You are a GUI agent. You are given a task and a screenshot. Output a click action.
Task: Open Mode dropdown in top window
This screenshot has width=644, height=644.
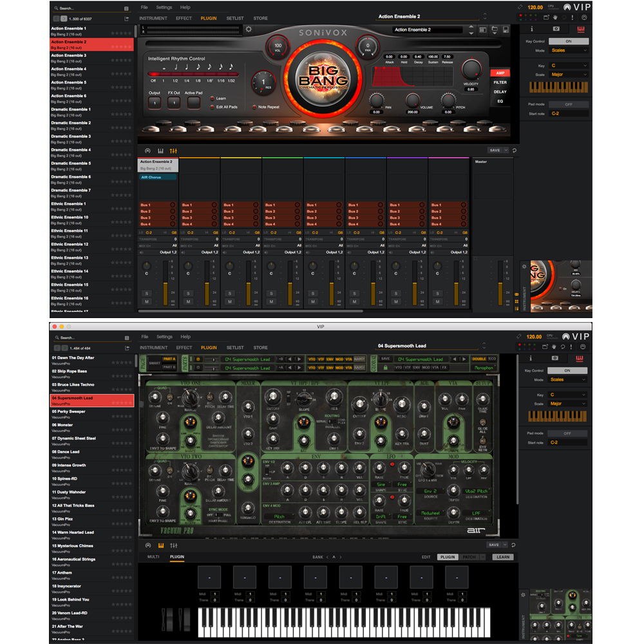point(569,50)
